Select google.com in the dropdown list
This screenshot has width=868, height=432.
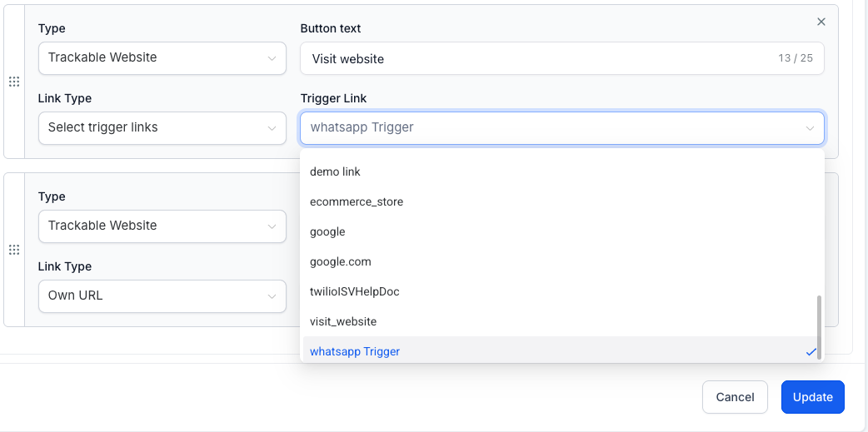pos(340,261)
